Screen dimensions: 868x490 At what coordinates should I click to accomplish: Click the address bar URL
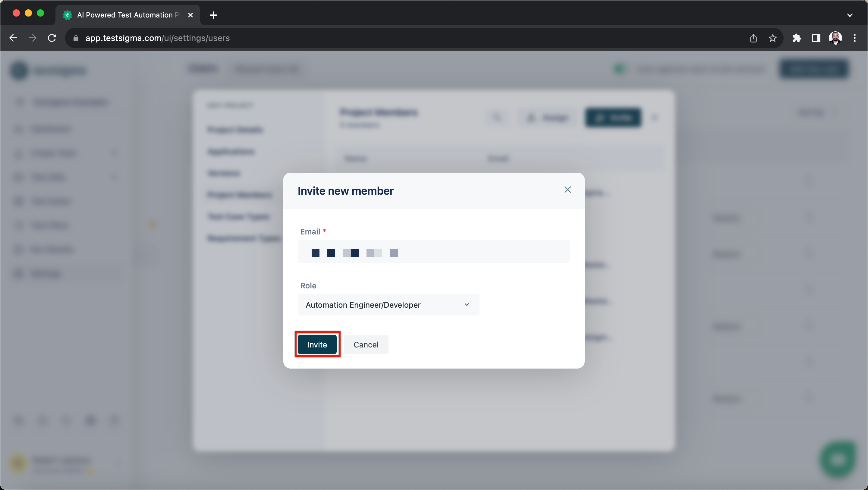click(x=157, y=38)
